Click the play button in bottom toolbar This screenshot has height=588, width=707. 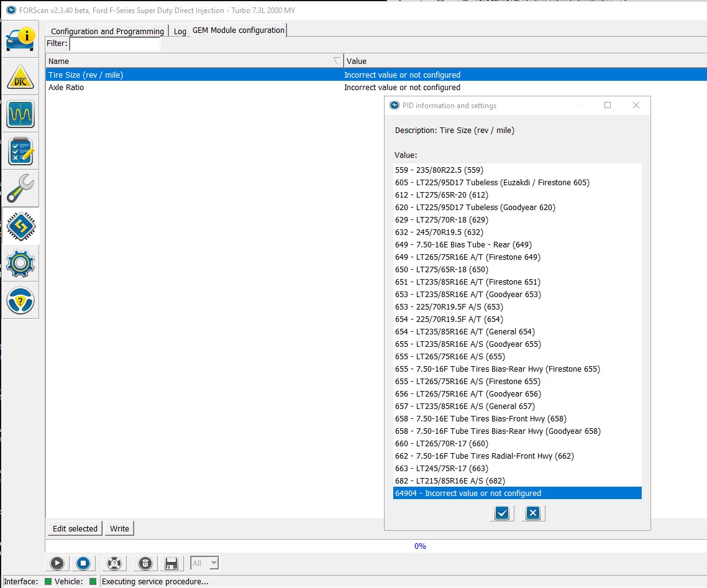(x=57, y=563)
